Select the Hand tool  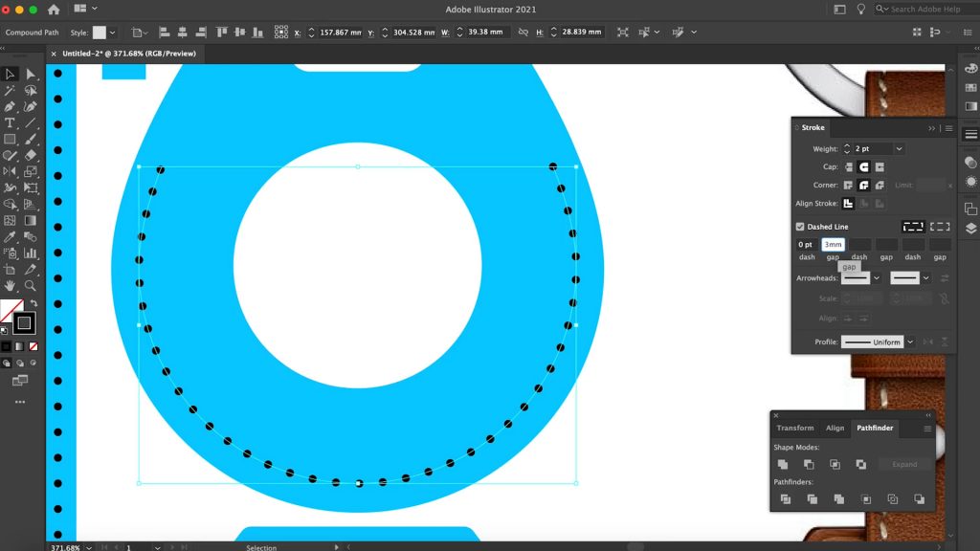[x=10, y=285]
